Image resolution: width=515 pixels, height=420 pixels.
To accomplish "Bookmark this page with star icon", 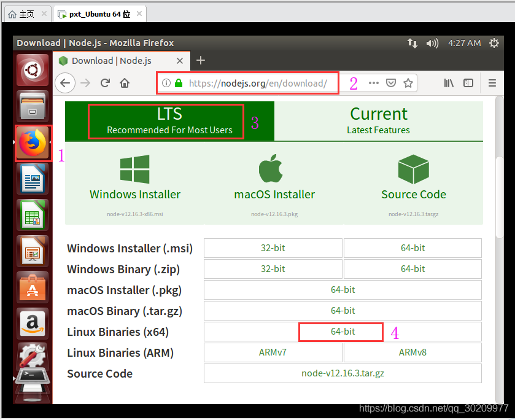I will (408, 83).
